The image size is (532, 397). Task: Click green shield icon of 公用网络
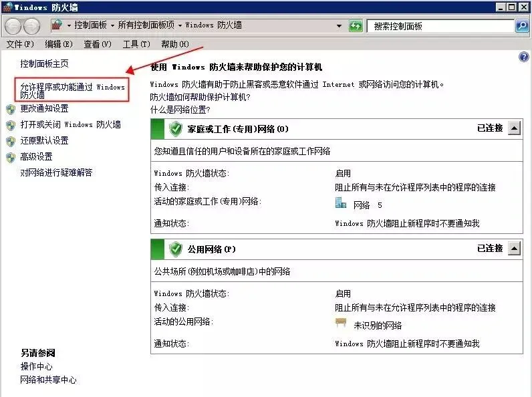pos(176,249)
